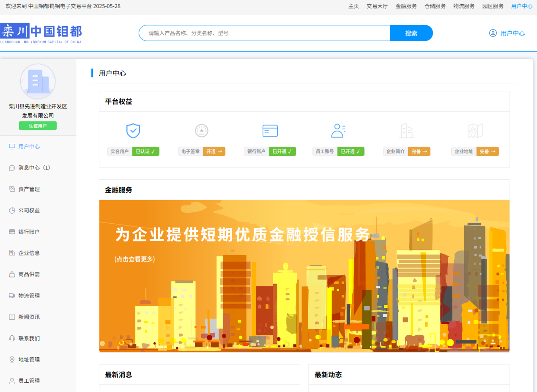This screenshot has height=392, width=537.
Task: Click the user icon beside 用户中心 header
Action: click(x=493, y=33)
